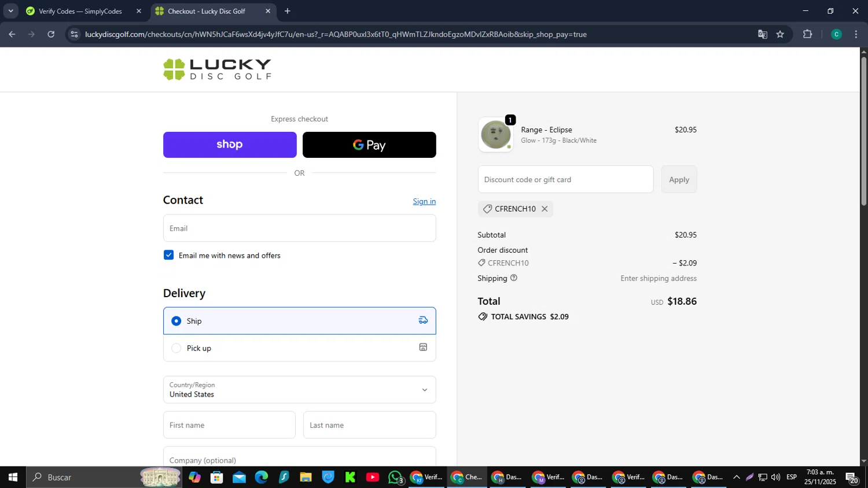Focus the Discount code or gift card field
This screenshot has height=488, width=868.
tap(565, 179)
